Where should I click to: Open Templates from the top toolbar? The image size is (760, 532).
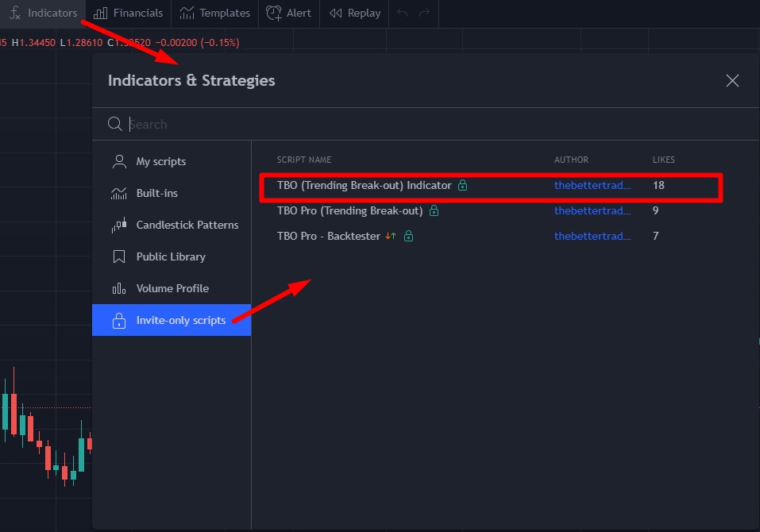pos(187,13)
